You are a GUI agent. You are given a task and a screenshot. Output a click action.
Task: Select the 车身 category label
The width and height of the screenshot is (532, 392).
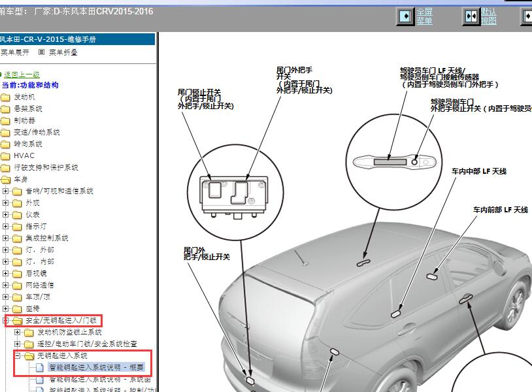[x=21, y=180]
